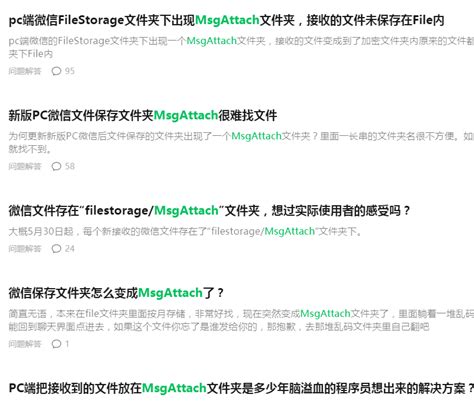Screen dimensions: 474x401
Task: Open post titled pc端微信FileStorage文件夹下出现MsgAttach
Action: (x=226, y=20)
